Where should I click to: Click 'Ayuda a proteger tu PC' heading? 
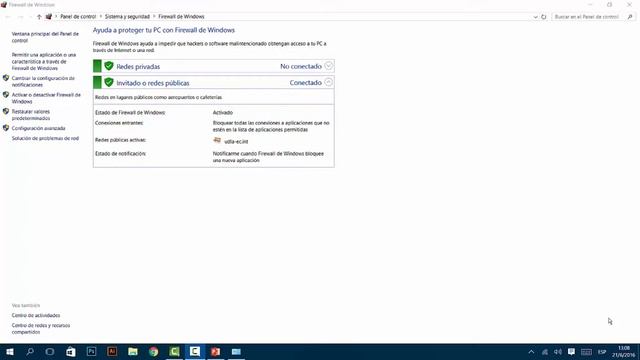(x=164, y=30)
